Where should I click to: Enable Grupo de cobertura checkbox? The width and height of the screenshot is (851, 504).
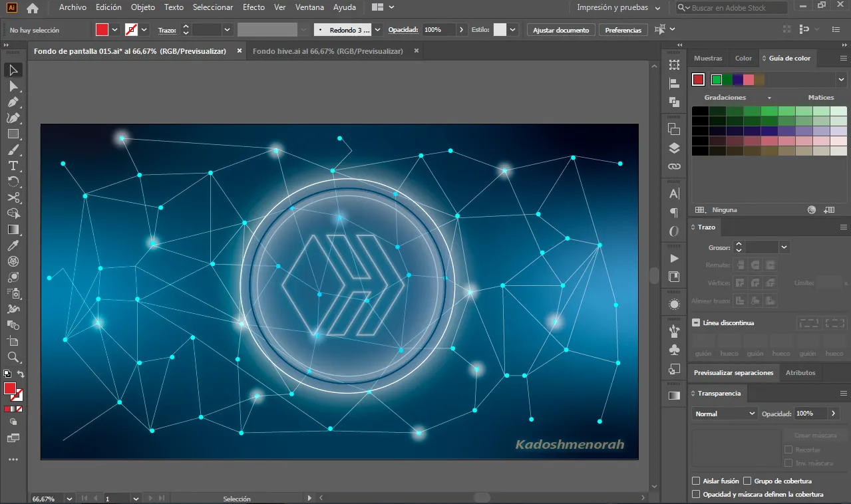tap(747, 481)
